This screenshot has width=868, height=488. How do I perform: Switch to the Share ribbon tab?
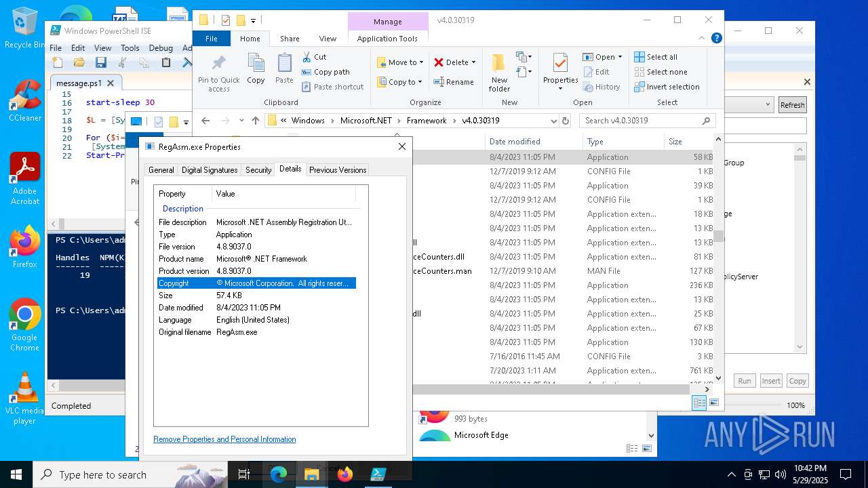(290, 39)
